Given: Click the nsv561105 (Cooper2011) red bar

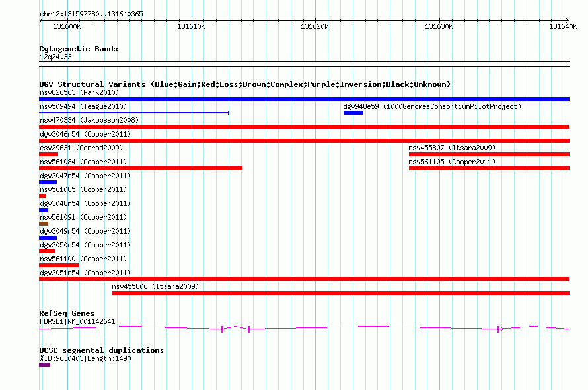Looking at the screenshot, I should pos(489,168).
